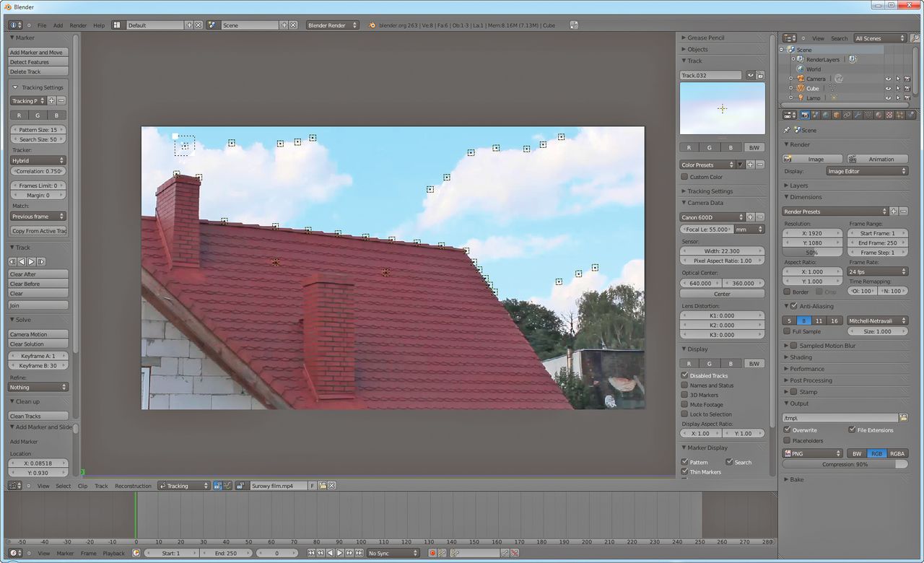The height and width of the screenshot is (563, 924).
Task: Play animation forward in timeline
Action: [340, 553]
